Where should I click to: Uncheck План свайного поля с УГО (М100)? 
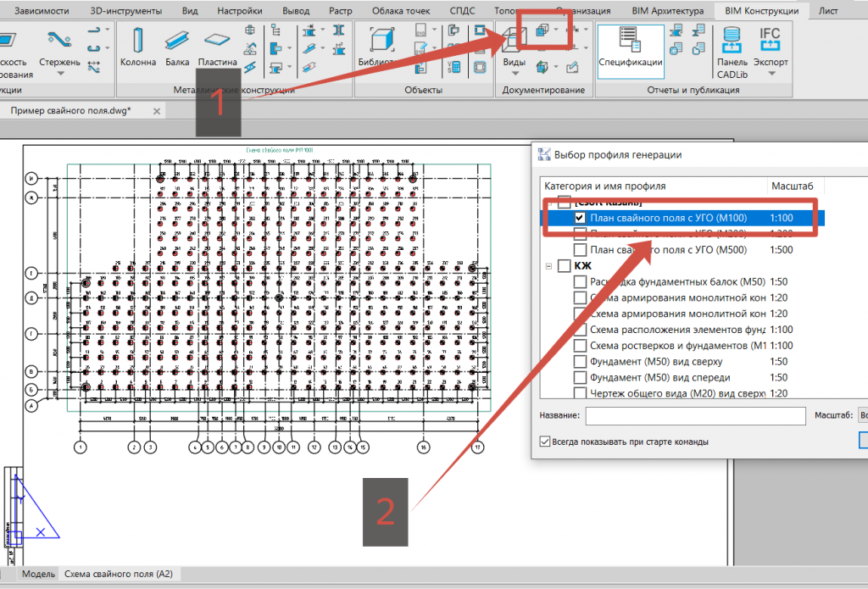click(x=580, y=218)
